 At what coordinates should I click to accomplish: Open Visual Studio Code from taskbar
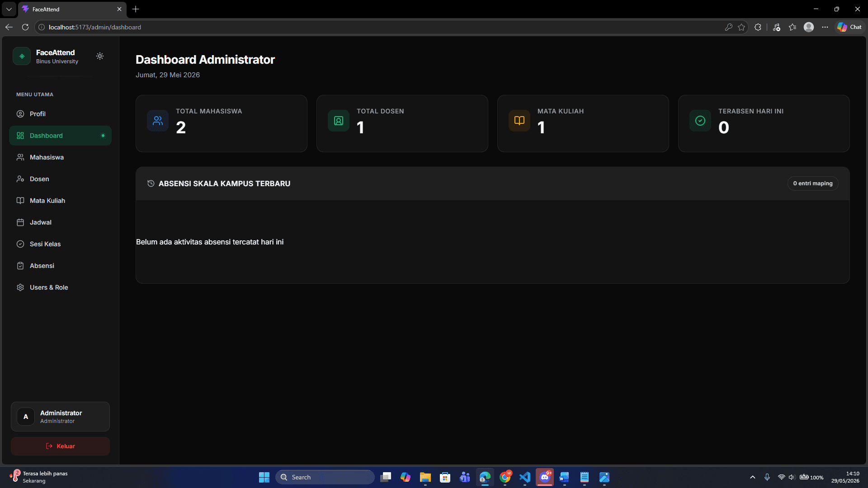tap(525, 477)
